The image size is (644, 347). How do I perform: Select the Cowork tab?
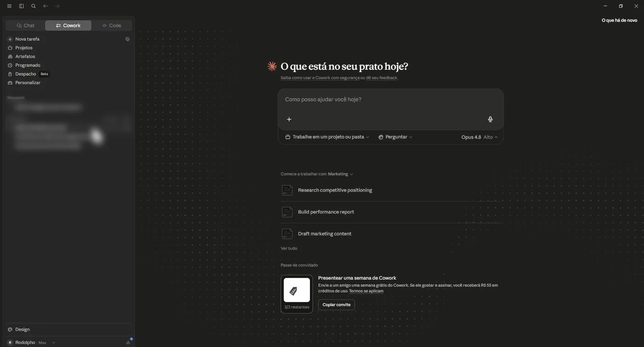[68, 25]
